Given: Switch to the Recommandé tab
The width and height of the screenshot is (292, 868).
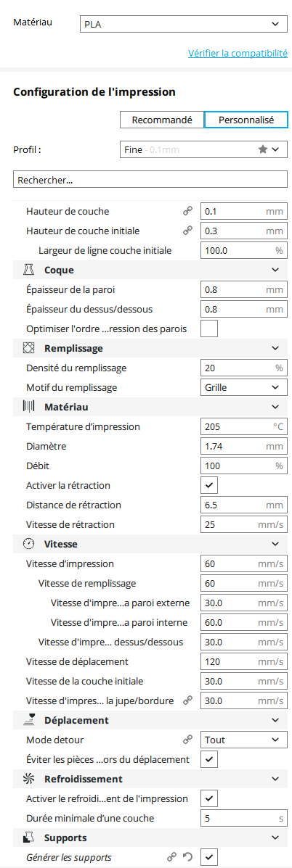Looking at the screenshot, I should pyautogui.click(x=162, y=120).
